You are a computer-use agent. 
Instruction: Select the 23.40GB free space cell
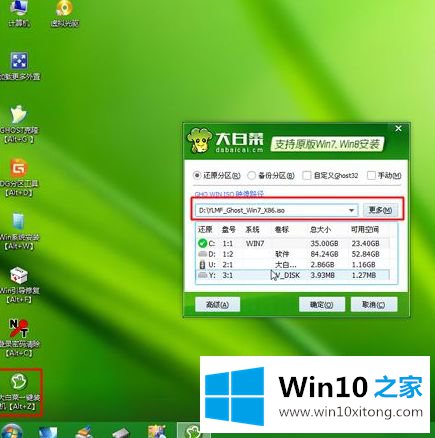point(366,244)
